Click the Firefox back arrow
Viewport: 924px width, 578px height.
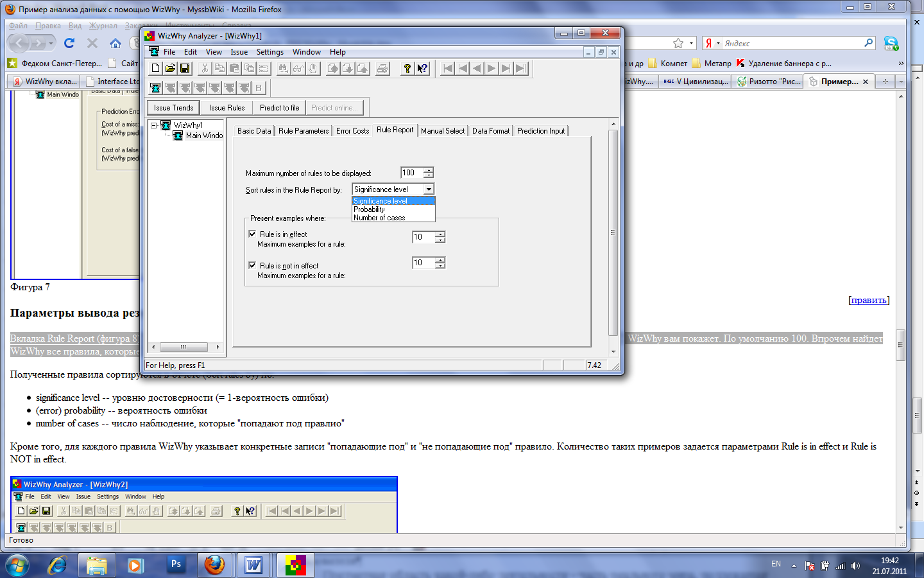click(19, 43)
